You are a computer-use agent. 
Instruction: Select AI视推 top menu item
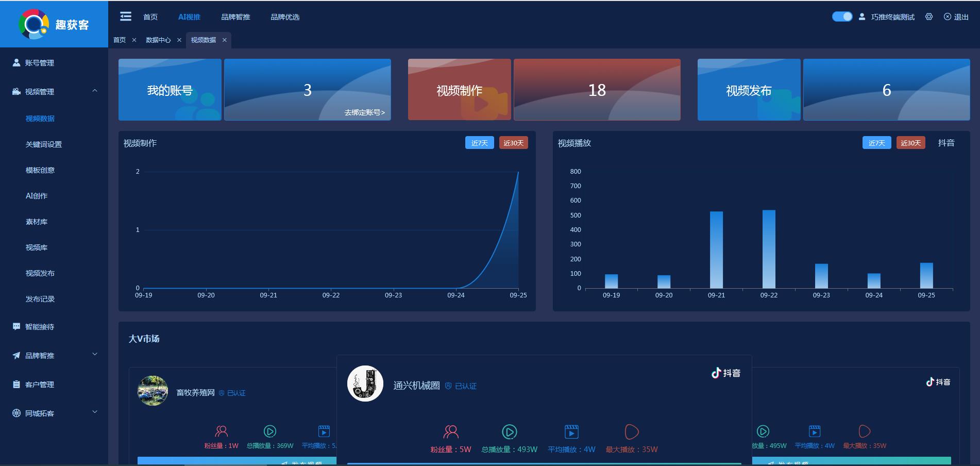click(189, 17)
